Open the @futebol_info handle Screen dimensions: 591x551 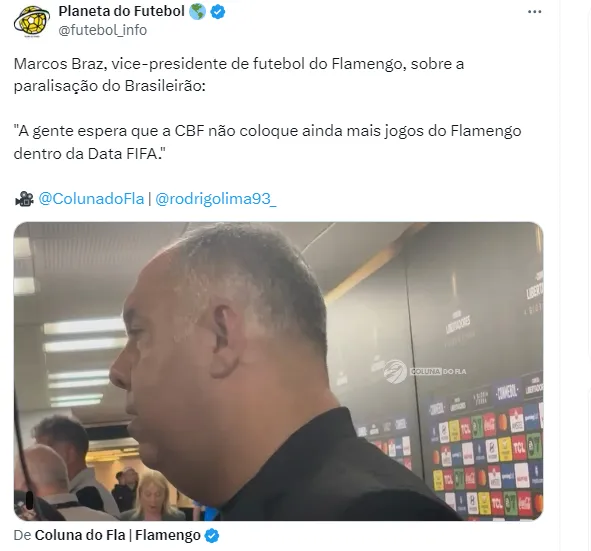pyautogui.click(x=103, y=30)
